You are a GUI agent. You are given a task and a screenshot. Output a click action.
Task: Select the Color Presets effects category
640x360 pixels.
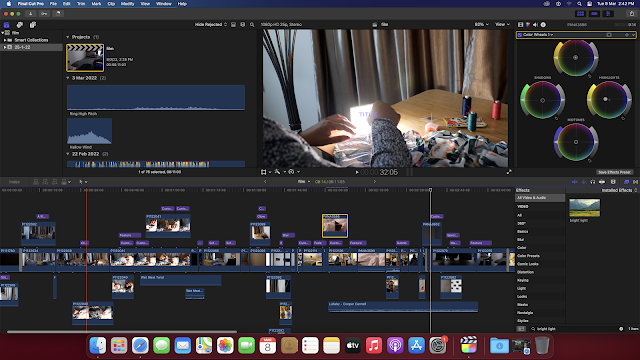tap(528, 256)
